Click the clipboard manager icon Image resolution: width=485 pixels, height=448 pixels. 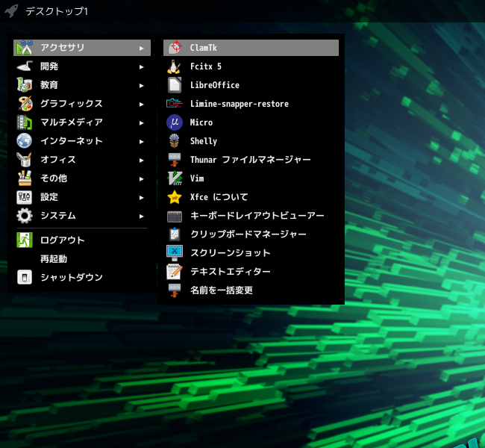point(175,234)
